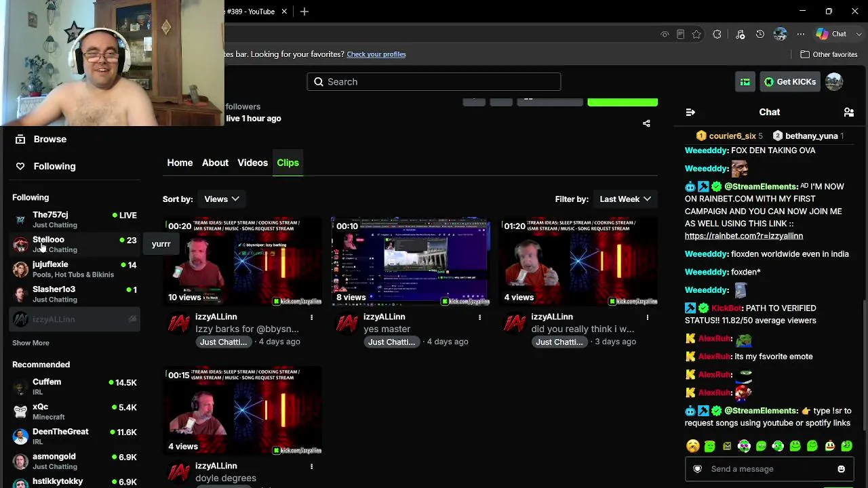Open the share icon below the channel header

(x=646, y=123)
